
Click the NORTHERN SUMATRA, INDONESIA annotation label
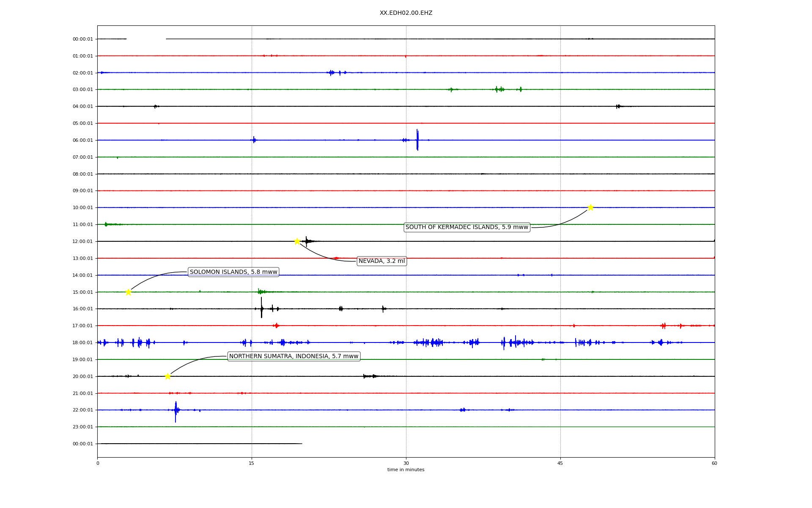pos(294,356)
